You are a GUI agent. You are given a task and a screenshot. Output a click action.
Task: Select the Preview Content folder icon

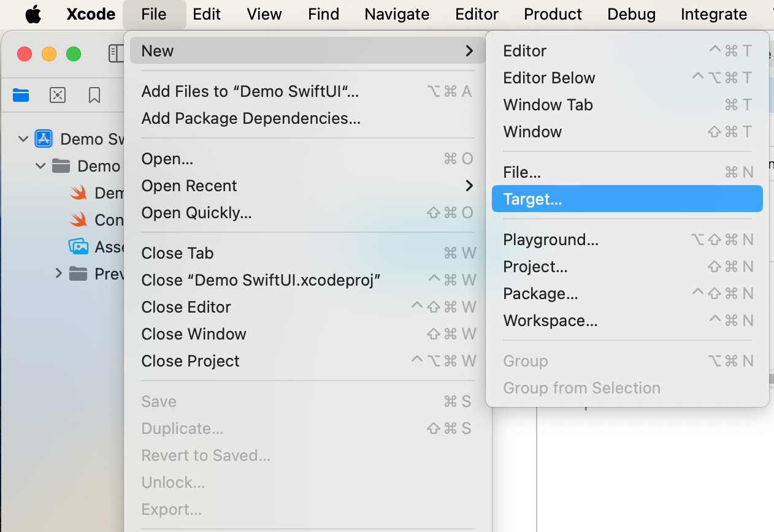click(78, 274)
